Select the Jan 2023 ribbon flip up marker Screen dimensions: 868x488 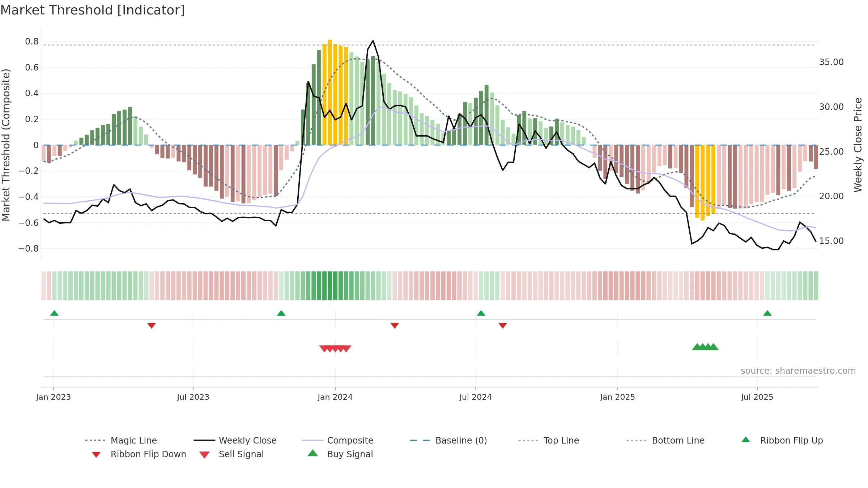pos(54,313)
